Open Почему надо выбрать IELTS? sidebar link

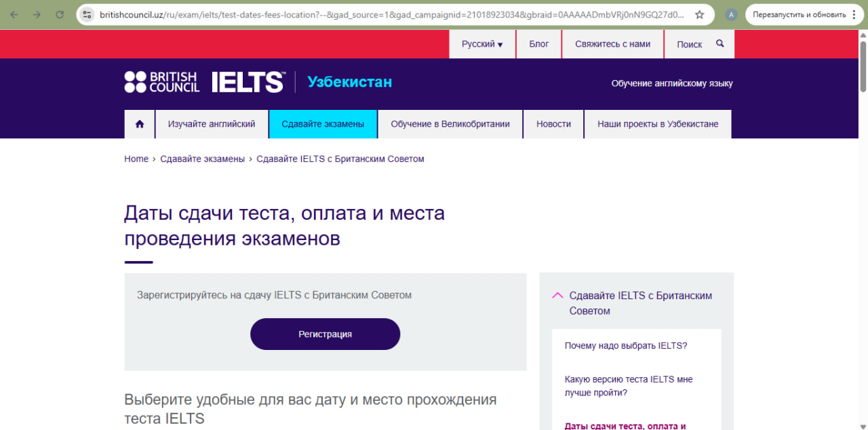click(626, 345)
